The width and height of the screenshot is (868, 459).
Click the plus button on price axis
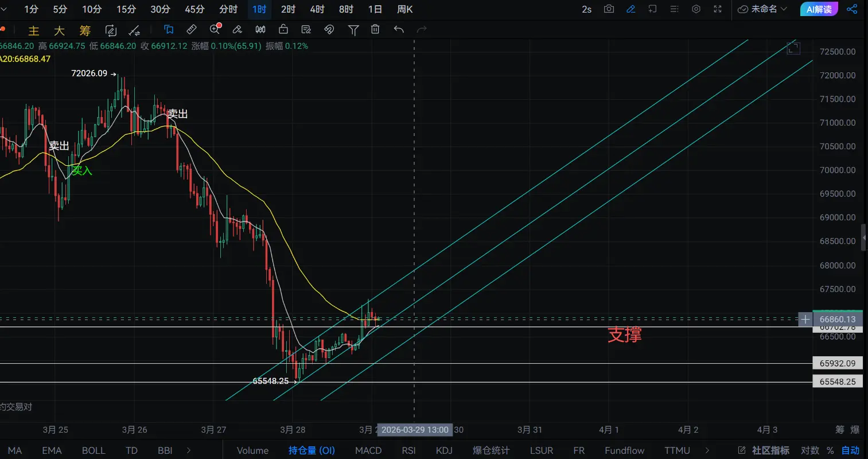coord(805,320)
